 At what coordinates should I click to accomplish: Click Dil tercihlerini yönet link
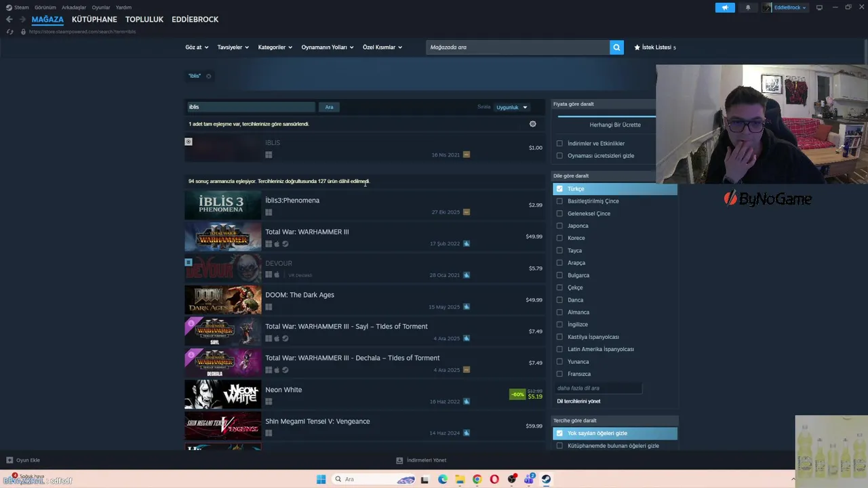point(578,401)
